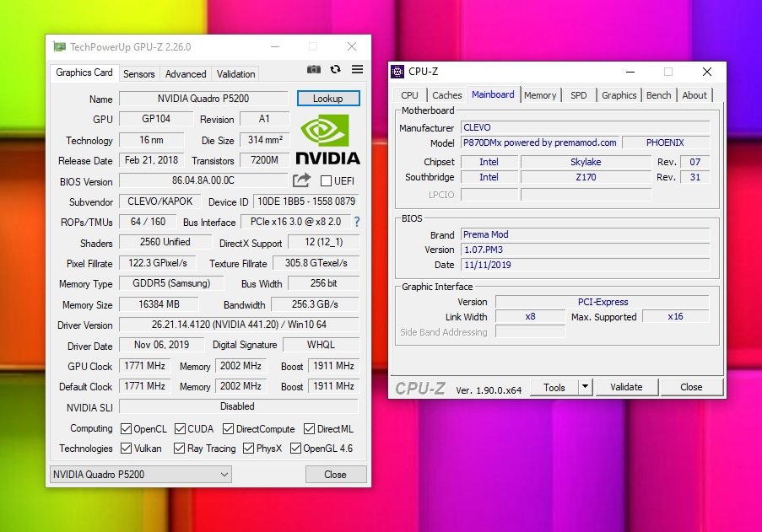Image resolution: width=762 pixels, height=532 pixels.
Task: Click the Skylake chipset value
Action: 586,162
